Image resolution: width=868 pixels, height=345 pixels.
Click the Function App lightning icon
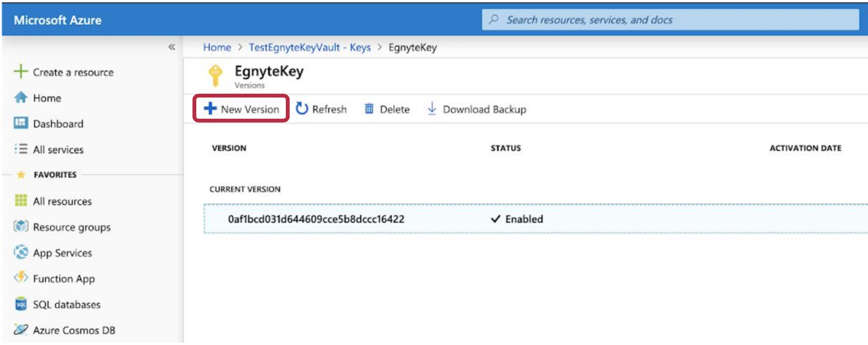coord(21,277)
